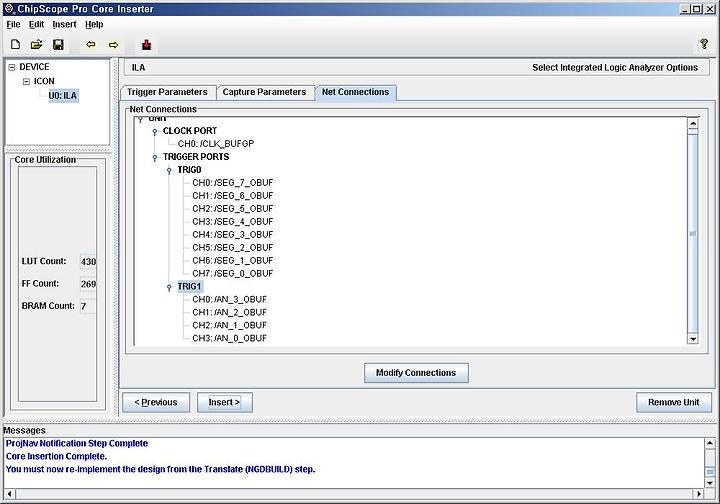The image size is (720, 504).
Task: Select CH5: /SEG_2_OBUF row
Action: coord(233,247)
